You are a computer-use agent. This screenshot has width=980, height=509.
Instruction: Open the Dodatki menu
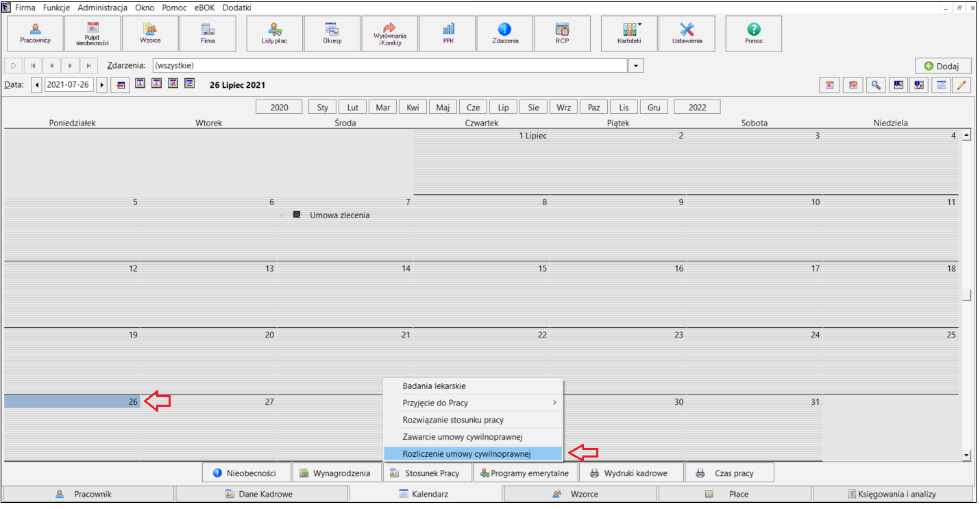236,8
